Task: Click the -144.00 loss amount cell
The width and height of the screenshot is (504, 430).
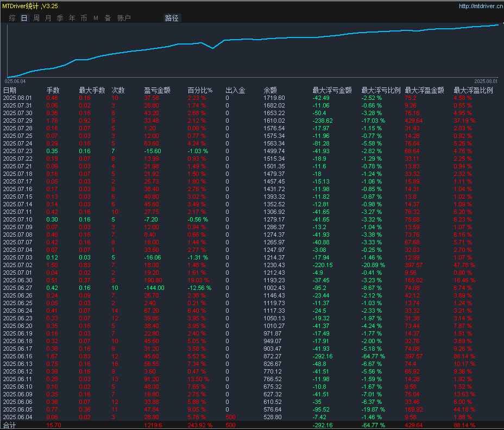Action: [154, 288]
